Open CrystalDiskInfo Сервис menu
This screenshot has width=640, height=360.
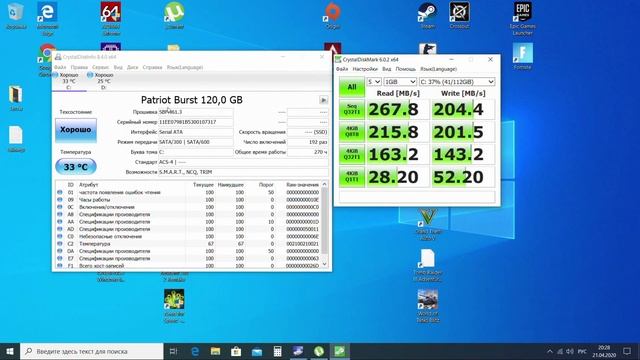100,67
